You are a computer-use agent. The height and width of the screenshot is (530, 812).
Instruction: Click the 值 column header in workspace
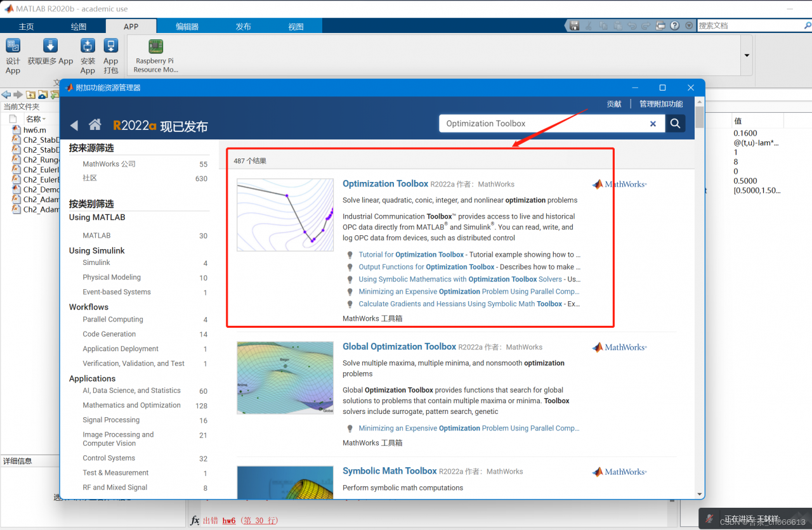(738, 120)
